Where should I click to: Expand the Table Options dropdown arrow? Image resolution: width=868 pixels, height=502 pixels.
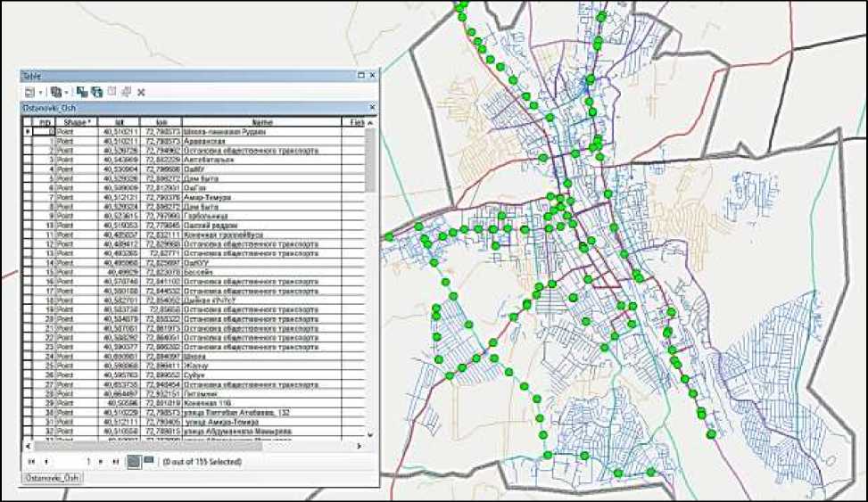[39, 92]
